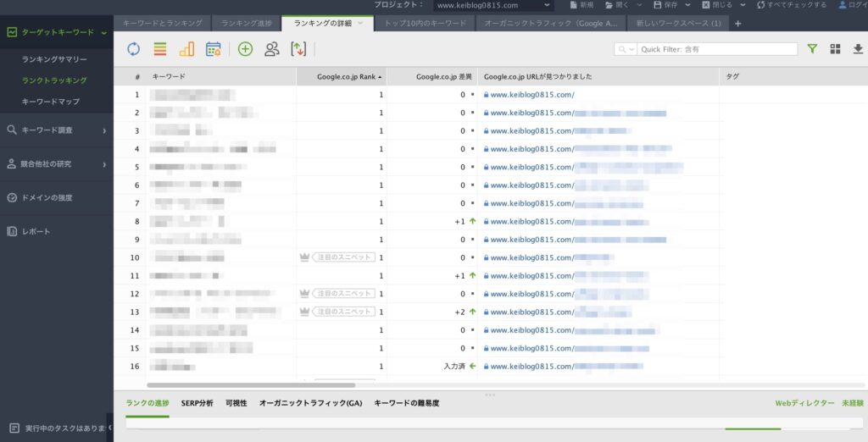The image size is (868, 442).
Task: Click into the Quick Filter input field
Action: click(717, 49)
